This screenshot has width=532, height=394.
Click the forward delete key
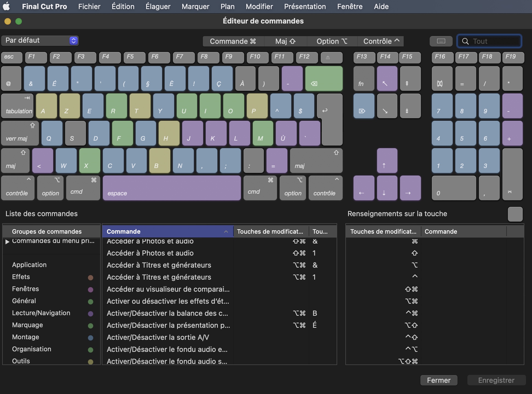click(363, 106)
